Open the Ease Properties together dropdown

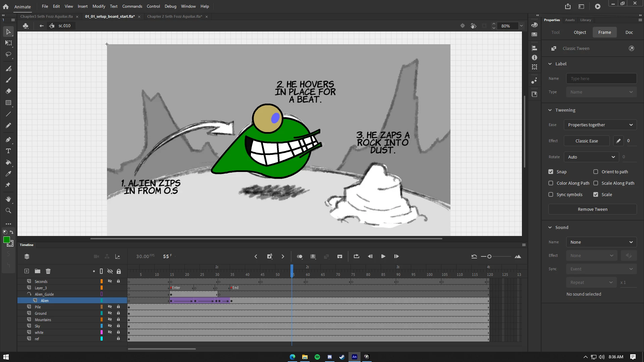[x=600, y=125]
